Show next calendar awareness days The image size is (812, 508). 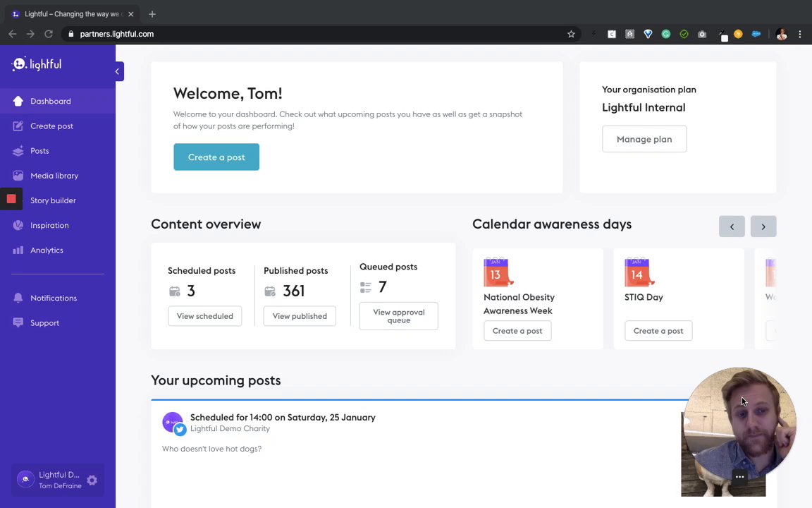pyautogui.click(x=763, y=226)
